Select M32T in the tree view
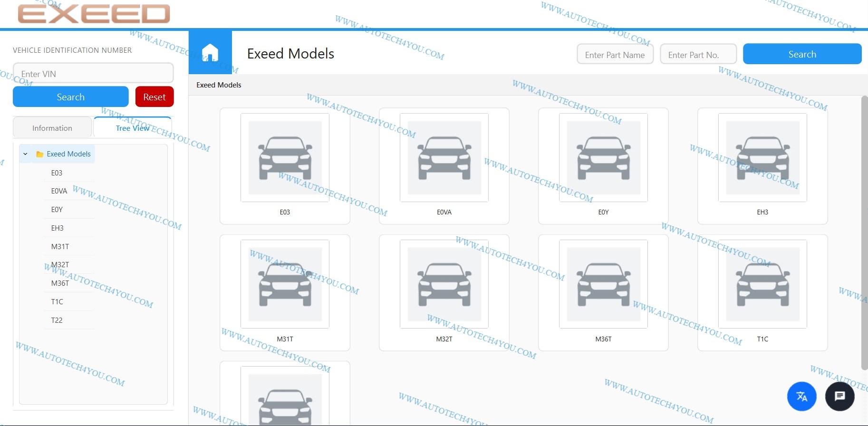 coord(60,265)
